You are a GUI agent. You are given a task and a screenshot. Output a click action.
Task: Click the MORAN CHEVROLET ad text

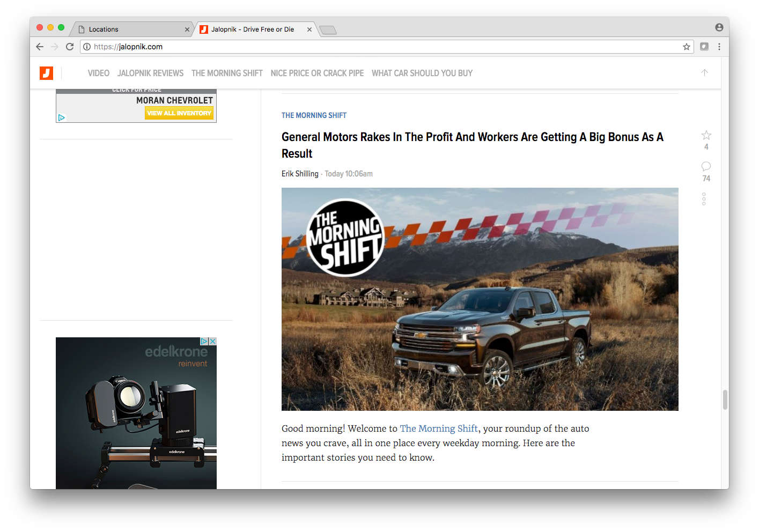pyautogui.click(x=174, y=100)
